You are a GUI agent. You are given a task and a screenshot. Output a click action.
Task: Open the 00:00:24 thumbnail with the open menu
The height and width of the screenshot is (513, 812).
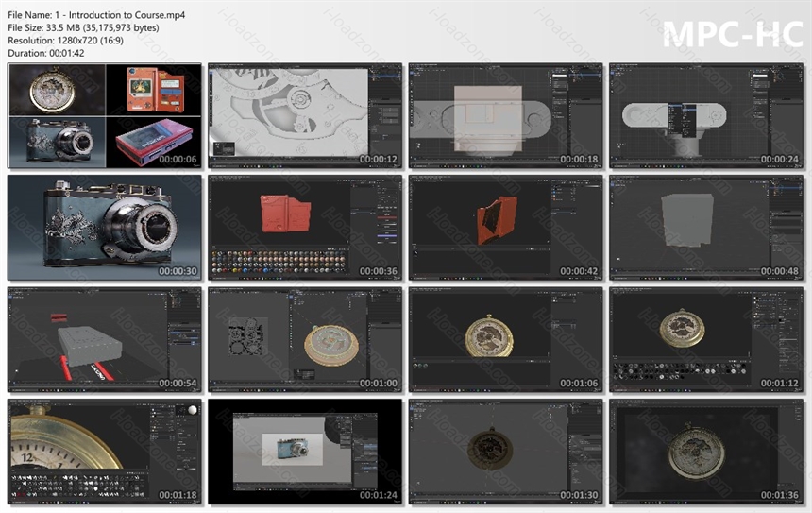(x=706, y=116)
